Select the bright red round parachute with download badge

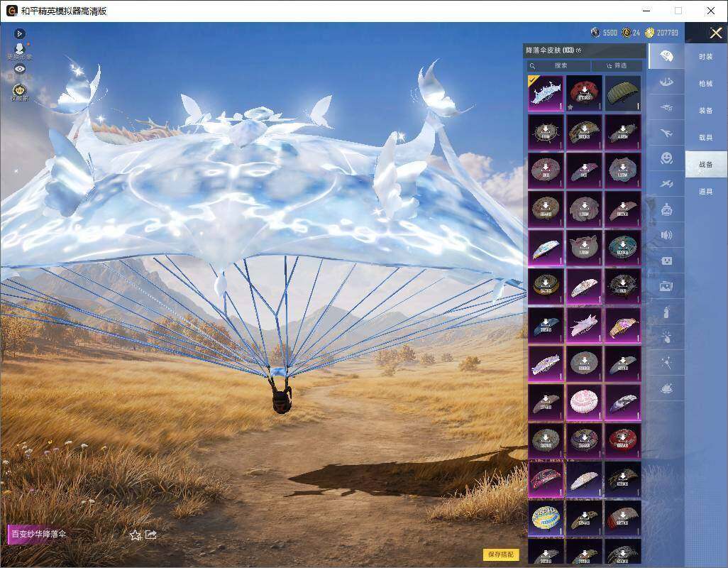(623, 440)
